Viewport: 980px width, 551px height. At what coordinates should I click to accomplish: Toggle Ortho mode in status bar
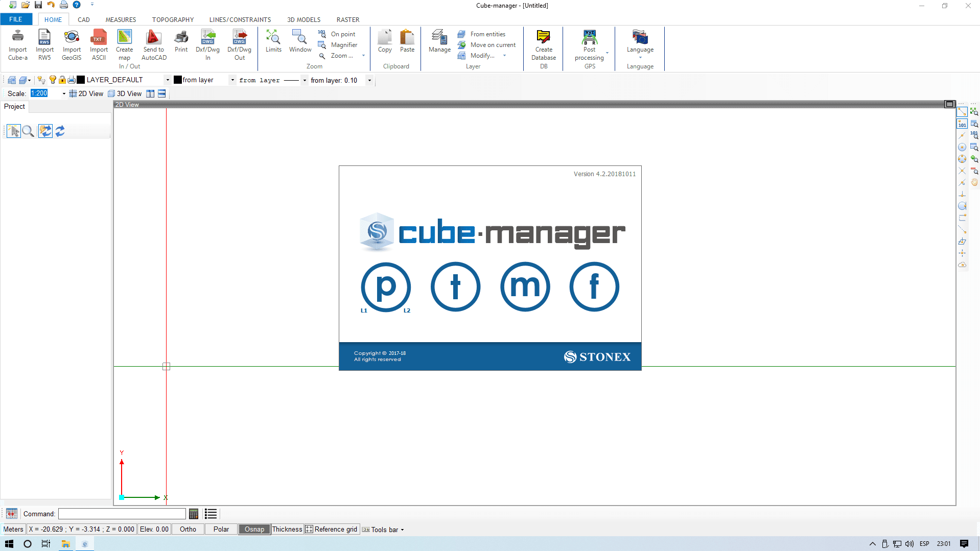188,529
